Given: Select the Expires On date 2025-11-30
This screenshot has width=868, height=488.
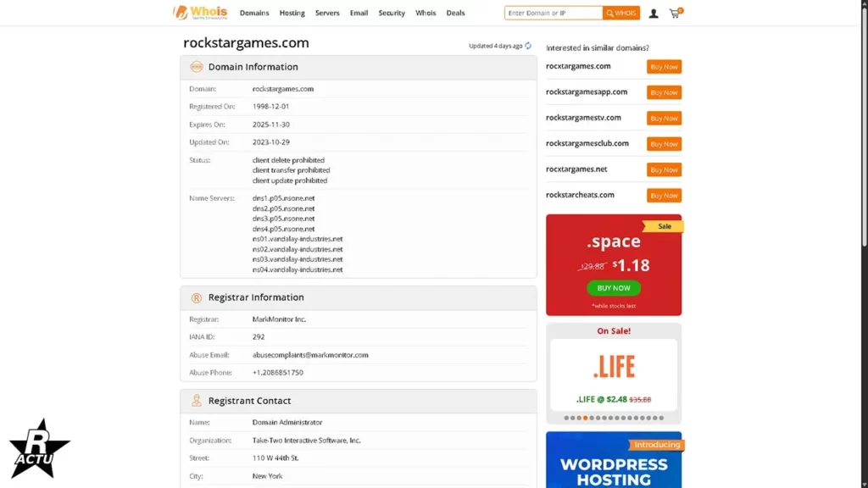Looking at the screenshot, I should click(x=270, y=125).
